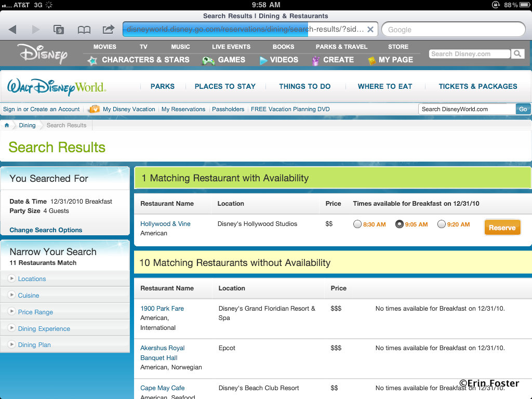The height and width of the screenshot is (399, 532).
Task: Select the 8:30 AM time option
Action: tap(357, 224)
